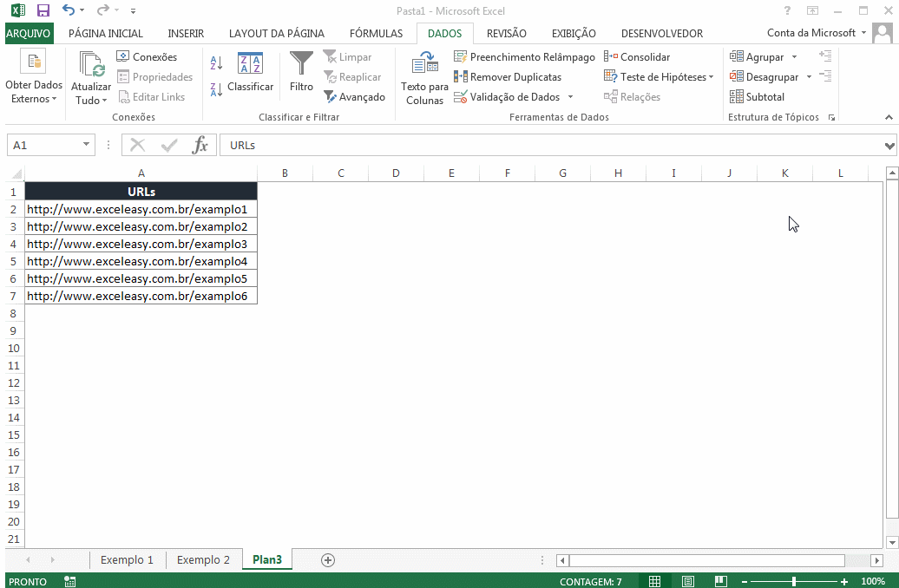Switch to the Exemplo 2 sheet tab
899x588 pixels.
coord(203,560)
